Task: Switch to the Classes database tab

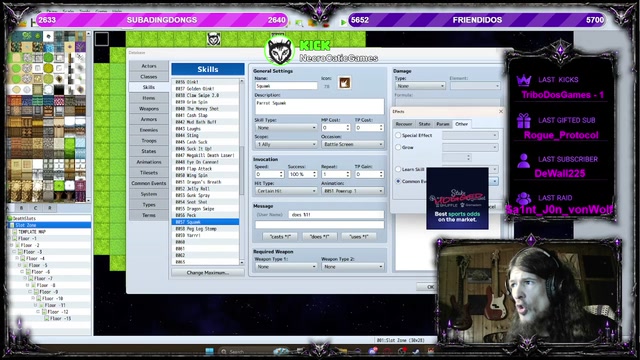Action: [149, 76]
